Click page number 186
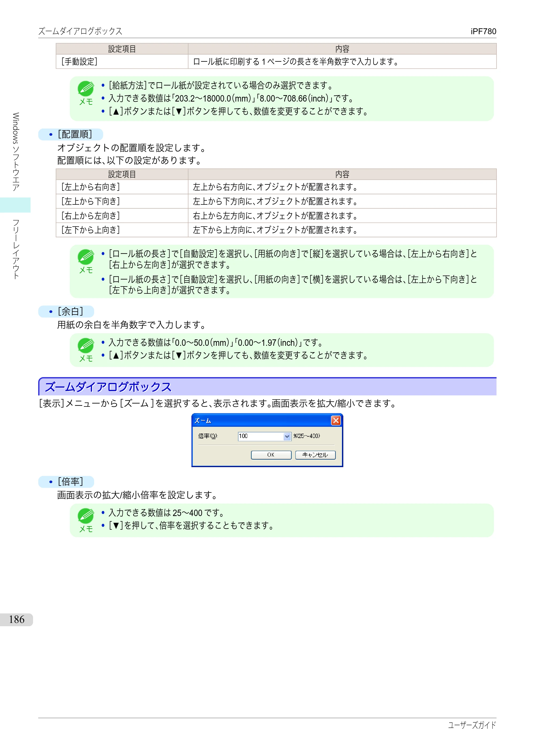 point(17,619)
